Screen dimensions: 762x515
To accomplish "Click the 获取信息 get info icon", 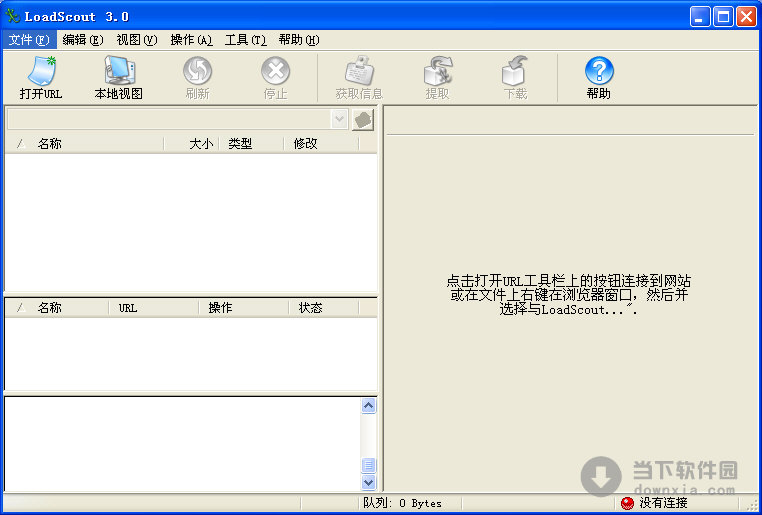I will click(x=360, y=71).
